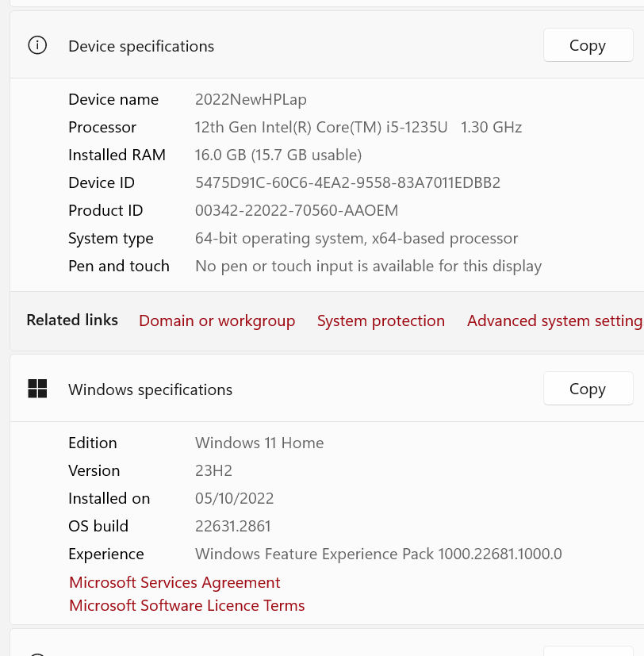Copy the Device specifications
Screen dimensions: 644x656
point(588,45)
